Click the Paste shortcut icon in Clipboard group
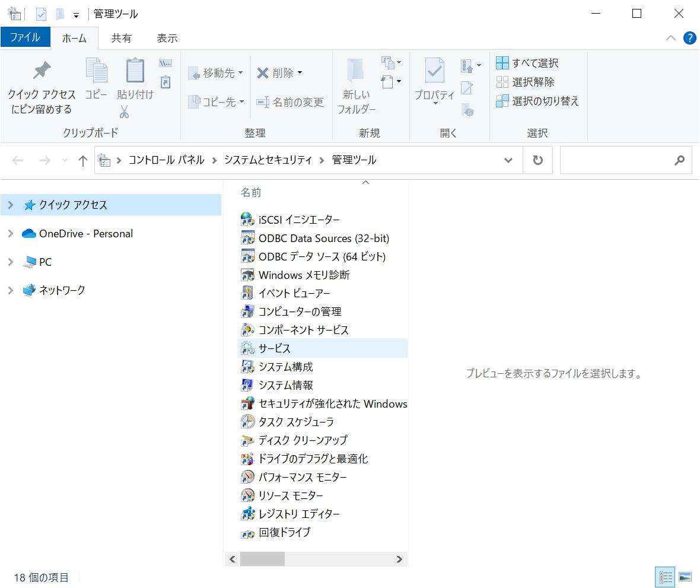This screenshot has width=700, height=588. click(166, 82)
